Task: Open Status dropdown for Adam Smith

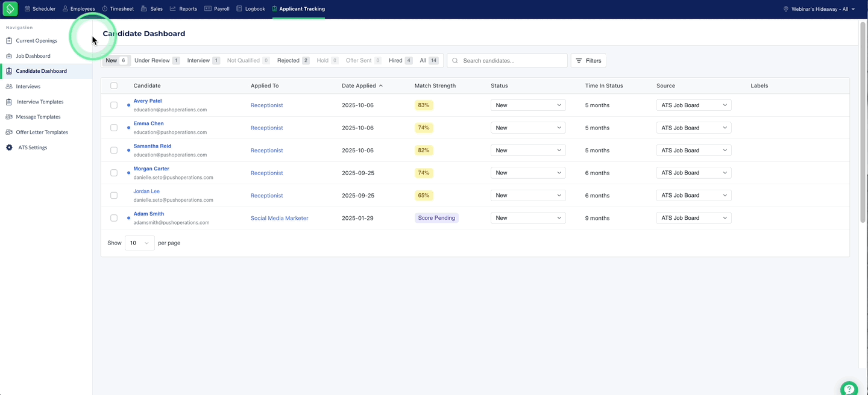Action: coord(528,218)
